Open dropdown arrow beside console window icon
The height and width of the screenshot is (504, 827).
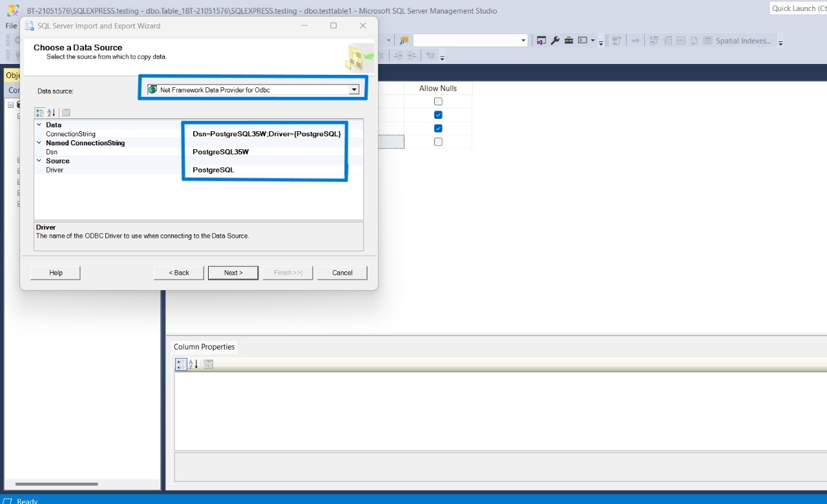point(592,41)
